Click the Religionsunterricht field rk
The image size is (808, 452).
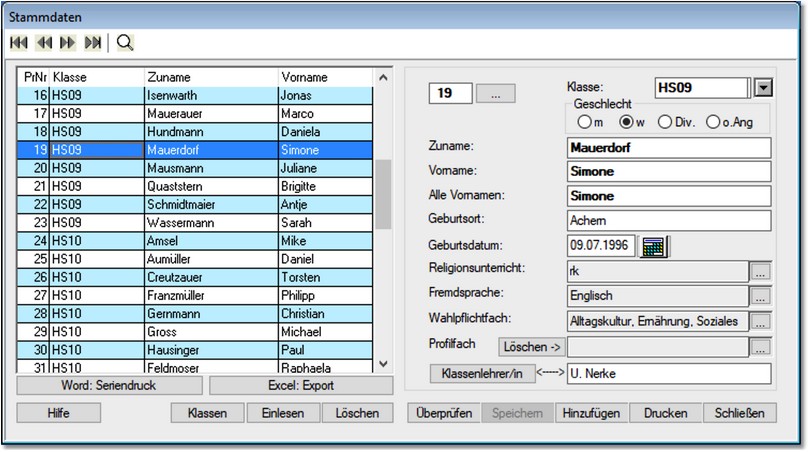[658, 271]
